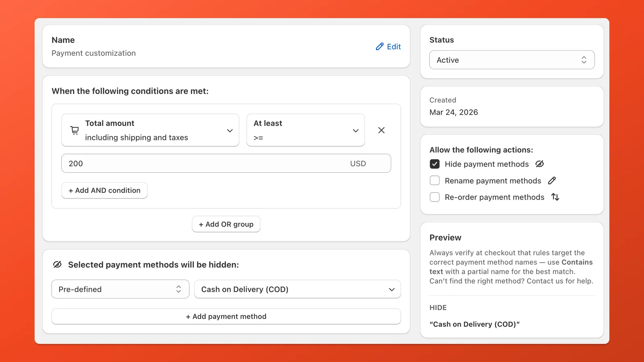Click the hidden-eye icon beside Hide payment methods
644x362 pixels.
point(539,164)
